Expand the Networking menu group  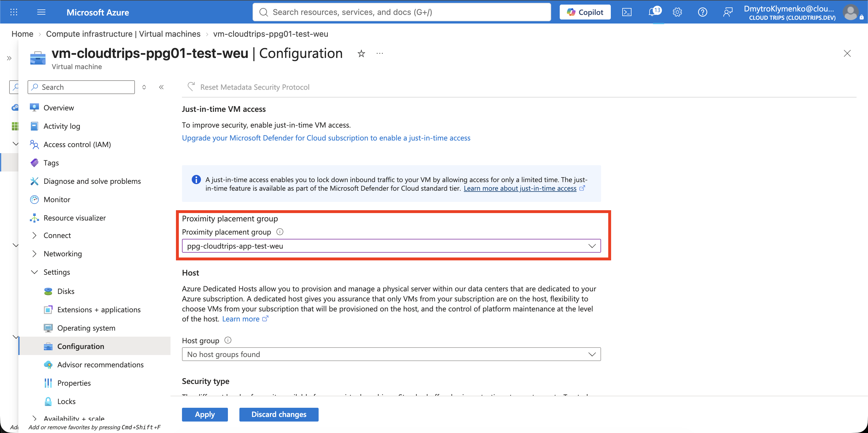click(x=34, y=253)
